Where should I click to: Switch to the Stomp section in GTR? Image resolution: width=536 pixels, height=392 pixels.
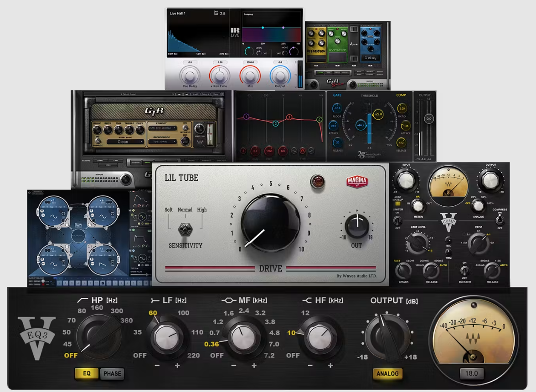pos(136,163)
